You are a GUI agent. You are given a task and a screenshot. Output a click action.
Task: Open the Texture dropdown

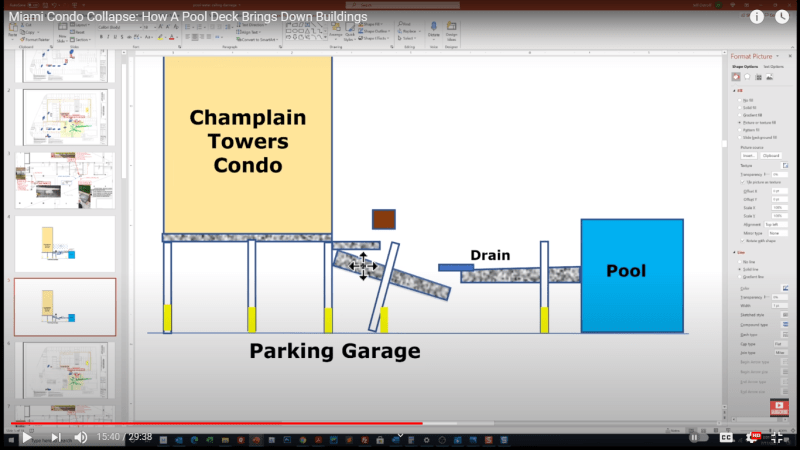point(785,166)
